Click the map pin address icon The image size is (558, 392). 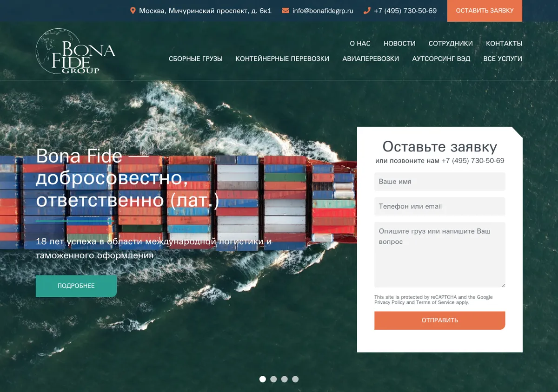coord(133,10)
